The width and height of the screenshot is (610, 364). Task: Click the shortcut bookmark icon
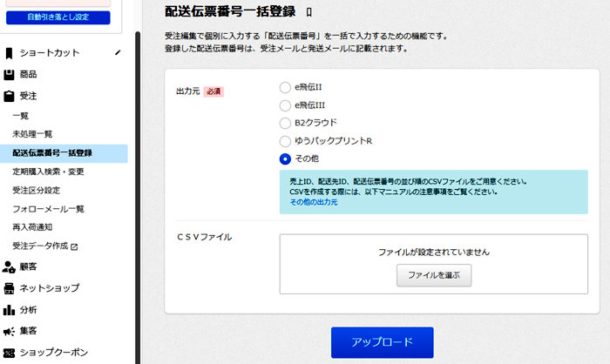click(x=9, y=53)
